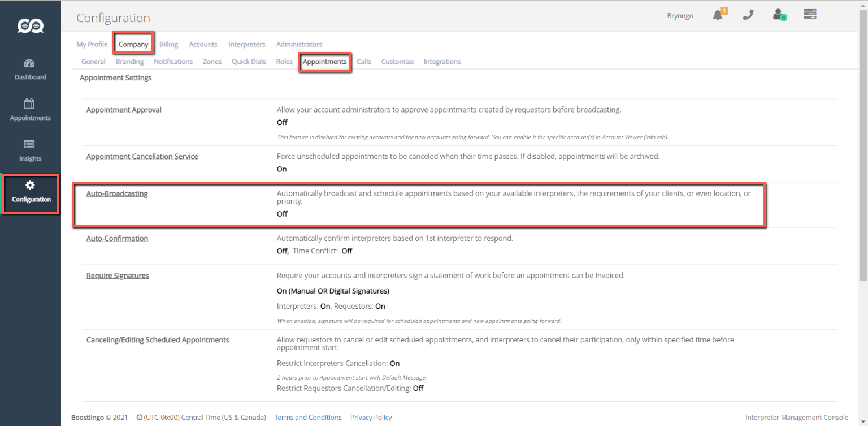Open the user status icon
The height and width of the screenshot is (426, 868).
pyautogui.click(x=779, y=15)
